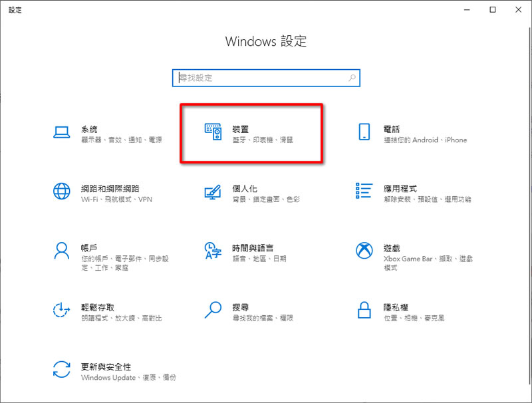Open the 遊戲 Xbox icon
This screenshot has width=532, height=403.
364,251
